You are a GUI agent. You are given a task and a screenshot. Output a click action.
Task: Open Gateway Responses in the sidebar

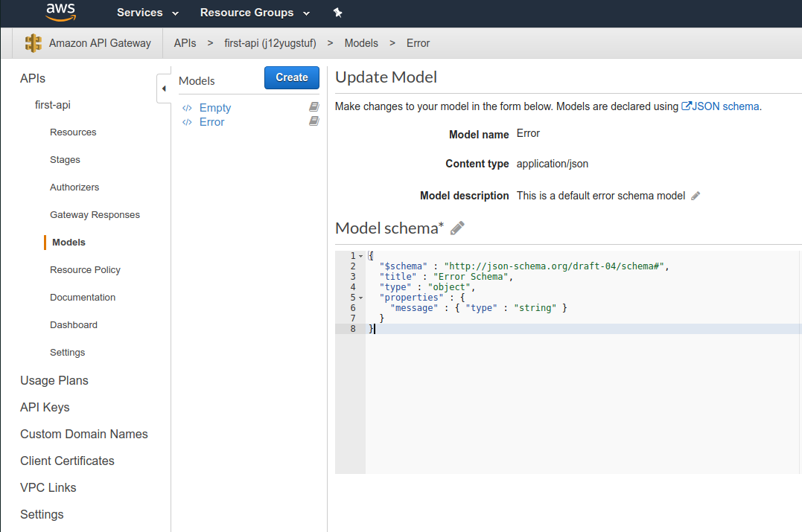tap(95, 215)
